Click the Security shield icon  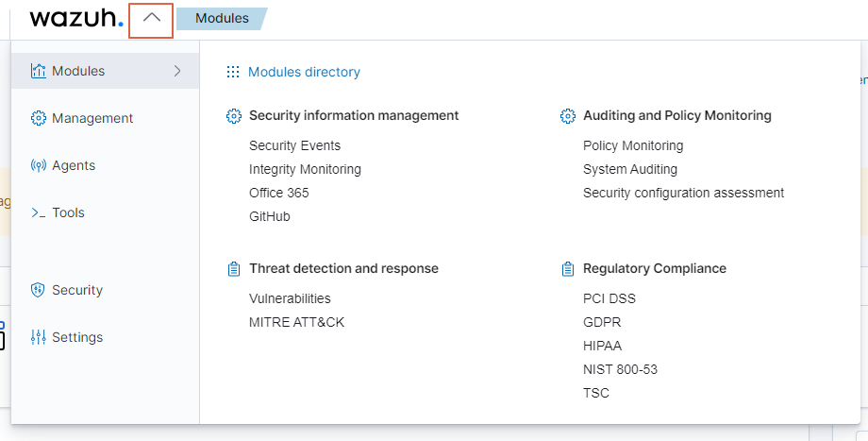pyautogui.click(x=38, y=290)
